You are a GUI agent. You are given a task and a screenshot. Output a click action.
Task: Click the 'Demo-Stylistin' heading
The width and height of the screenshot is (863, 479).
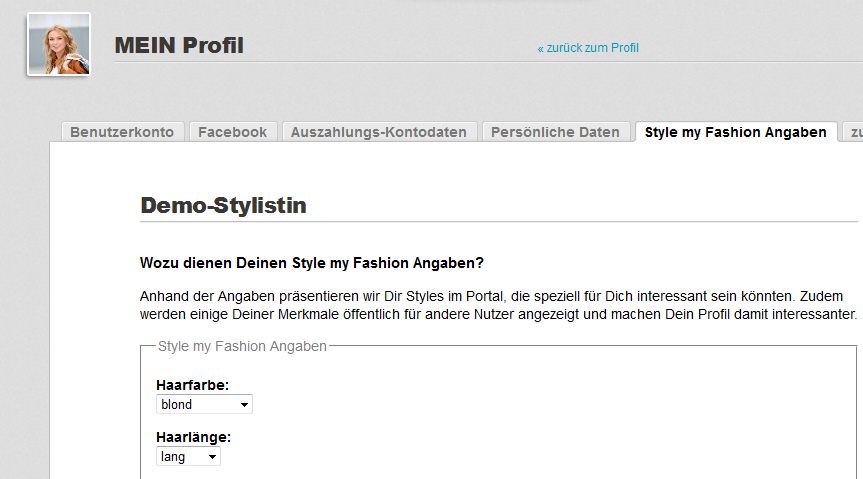(x=223, y=206)
